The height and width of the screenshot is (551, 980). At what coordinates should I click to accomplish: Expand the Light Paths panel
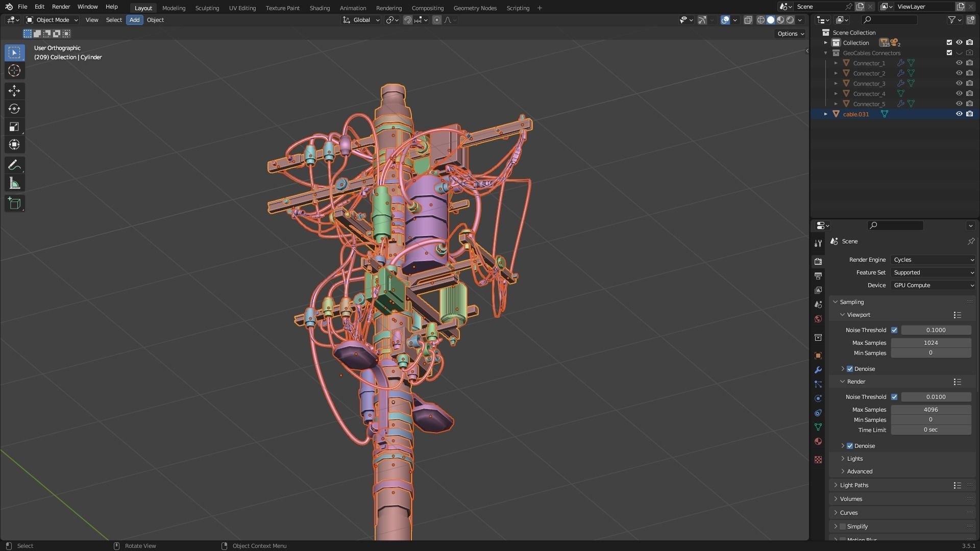click(x=854, y=485)
